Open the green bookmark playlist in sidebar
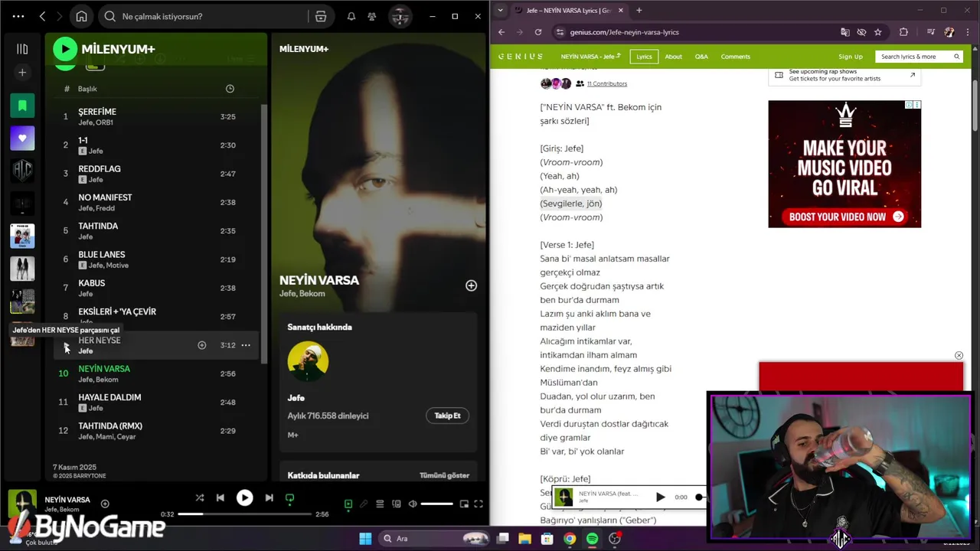Screen dimensions: 980x551 pos(22,106)
